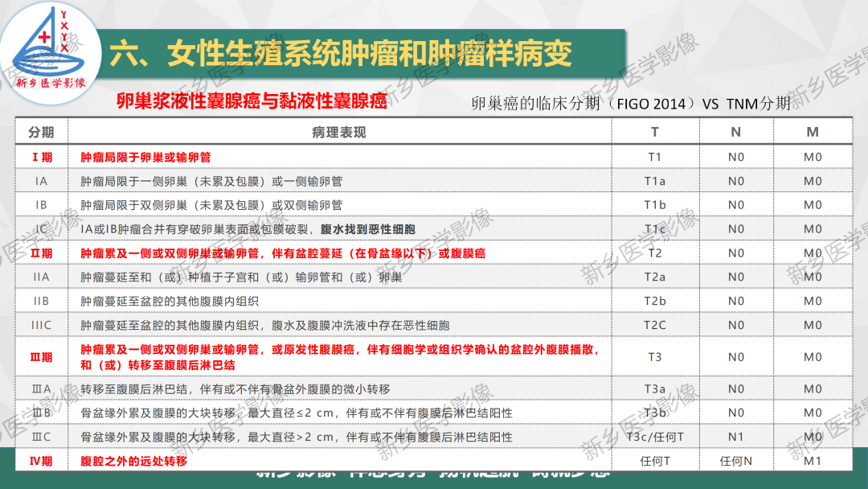Click the T2C cell
The height and width of the screenshot is (489, 868).
pyautogui.click(x=655, y=325)
